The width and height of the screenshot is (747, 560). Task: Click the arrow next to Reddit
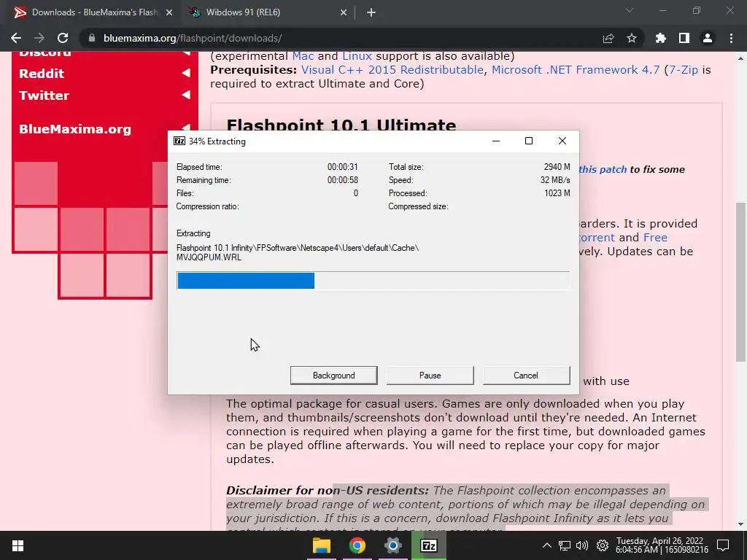coord(186,73)
